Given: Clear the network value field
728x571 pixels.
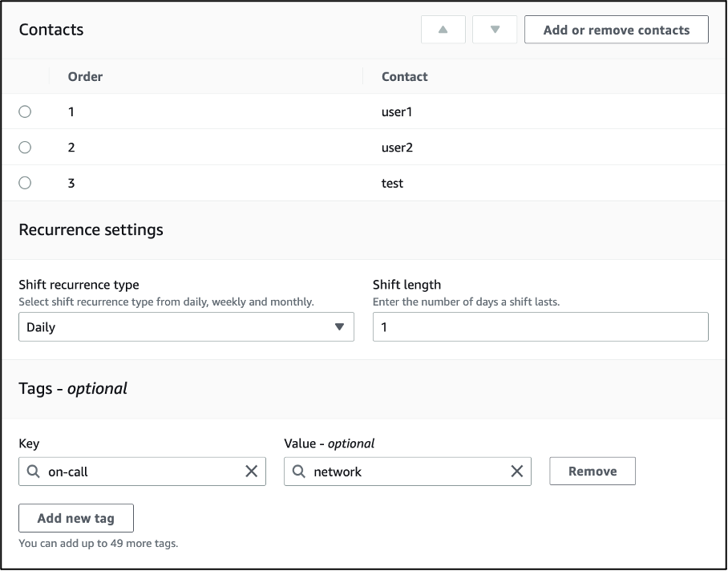Looking at the screenshot, I should coord(517,472).
